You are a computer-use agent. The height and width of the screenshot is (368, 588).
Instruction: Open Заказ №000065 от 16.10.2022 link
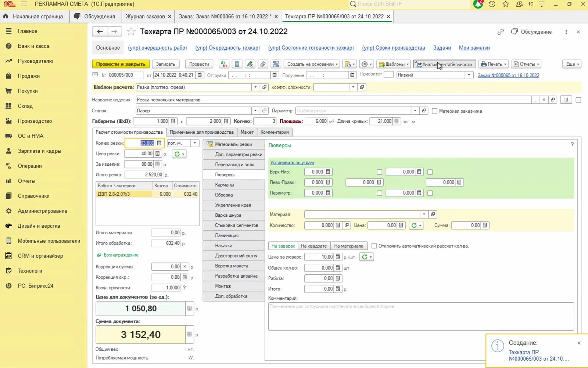click(508, 75)
